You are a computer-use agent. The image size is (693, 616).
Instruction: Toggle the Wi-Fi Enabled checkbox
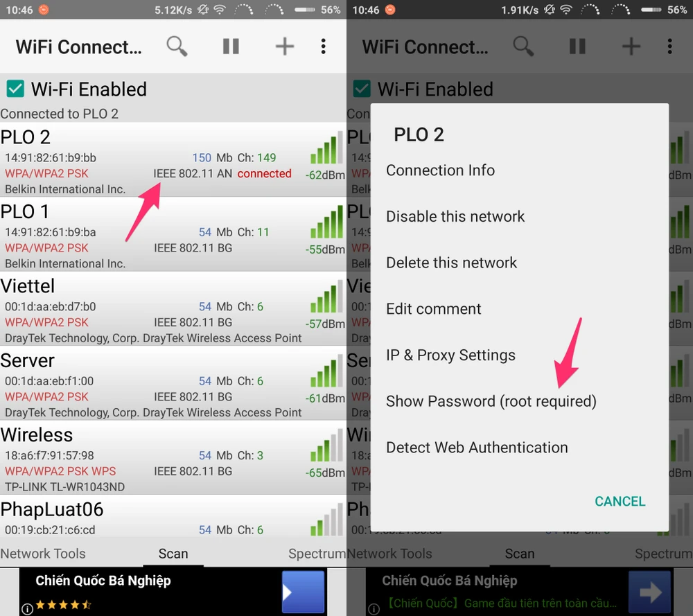click(15, 89)
